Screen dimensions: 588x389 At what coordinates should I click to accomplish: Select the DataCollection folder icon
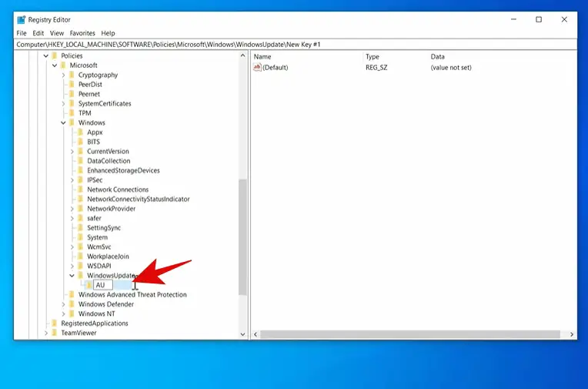(80, 161)
